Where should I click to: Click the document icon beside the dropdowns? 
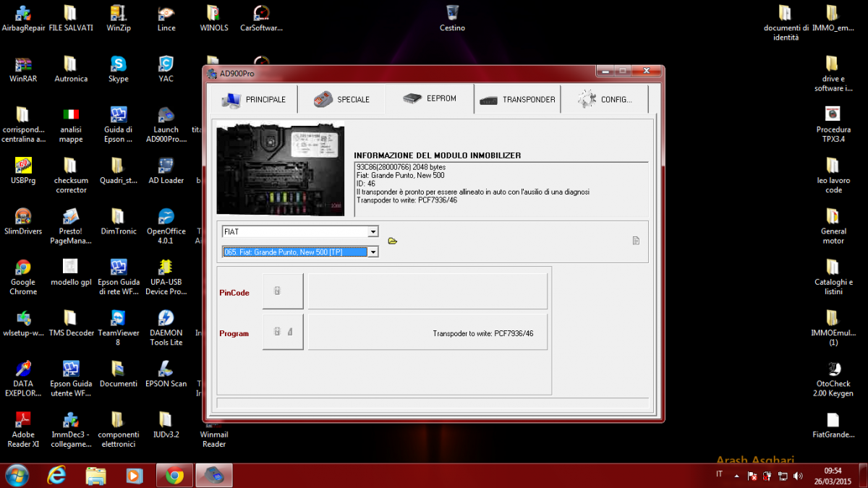(x=636, y=241)
